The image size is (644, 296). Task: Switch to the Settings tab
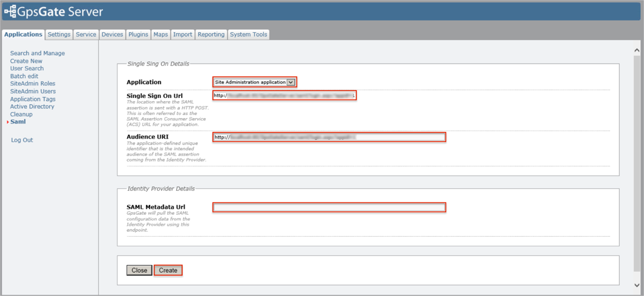tap(59, 35)
